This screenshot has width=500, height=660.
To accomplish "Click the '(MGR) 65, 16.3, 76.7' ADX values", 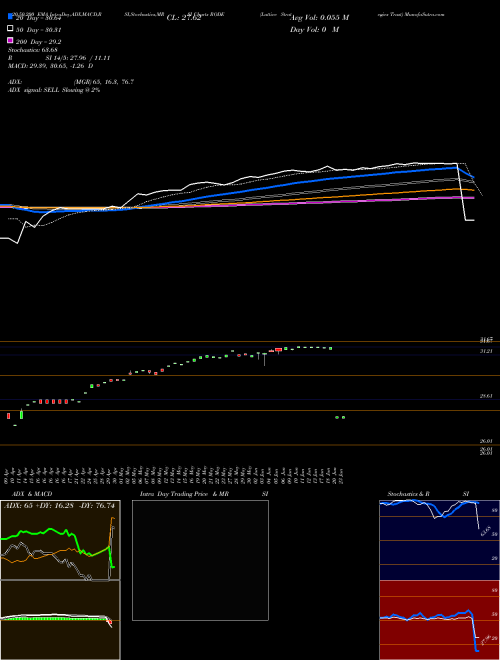I will [104, 82].
